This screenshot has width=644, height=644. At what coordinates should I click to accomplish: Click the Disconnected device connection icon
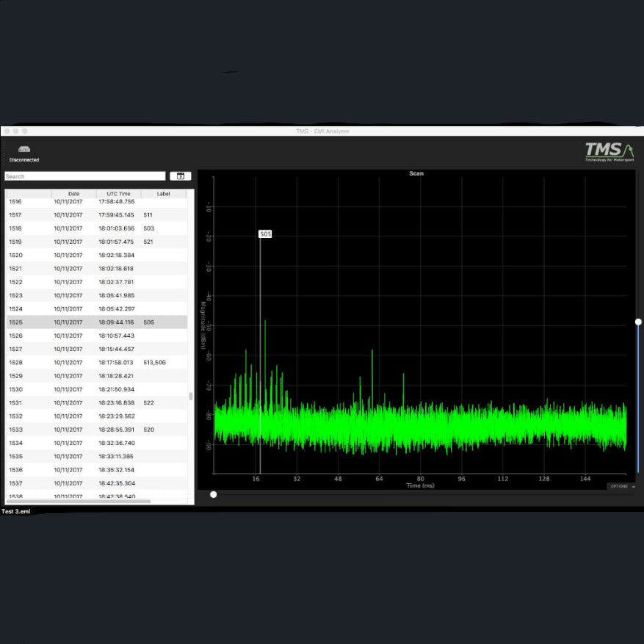tap(23, 151)
